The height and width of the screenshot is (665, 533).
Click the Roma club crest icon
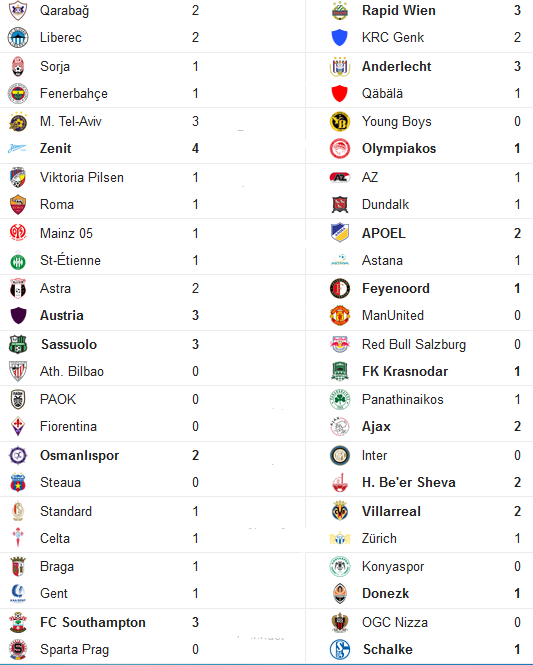(x=18, y=204)
